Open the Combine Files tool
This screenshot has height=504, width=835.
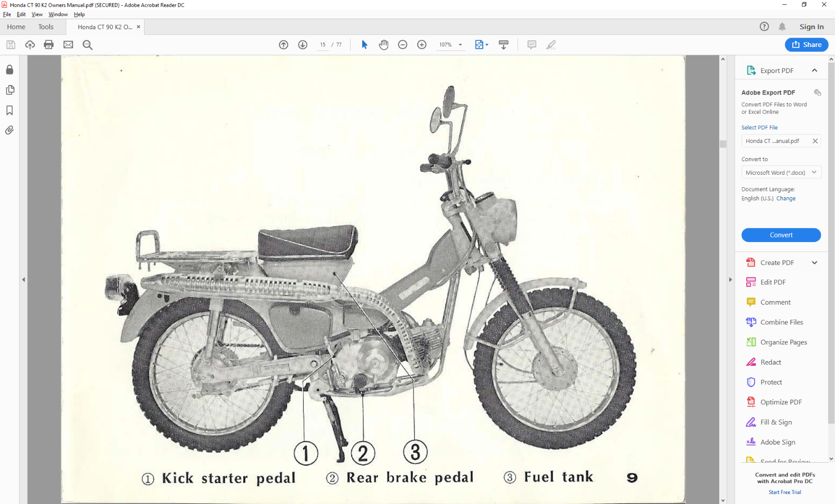pyautogui.click(x=780, y=322)
